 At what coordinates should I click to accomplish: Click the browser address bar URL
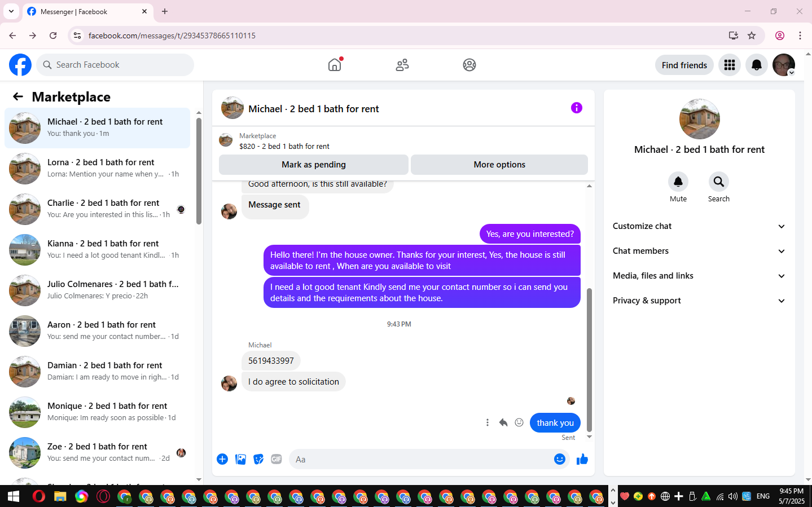[172, 36]
